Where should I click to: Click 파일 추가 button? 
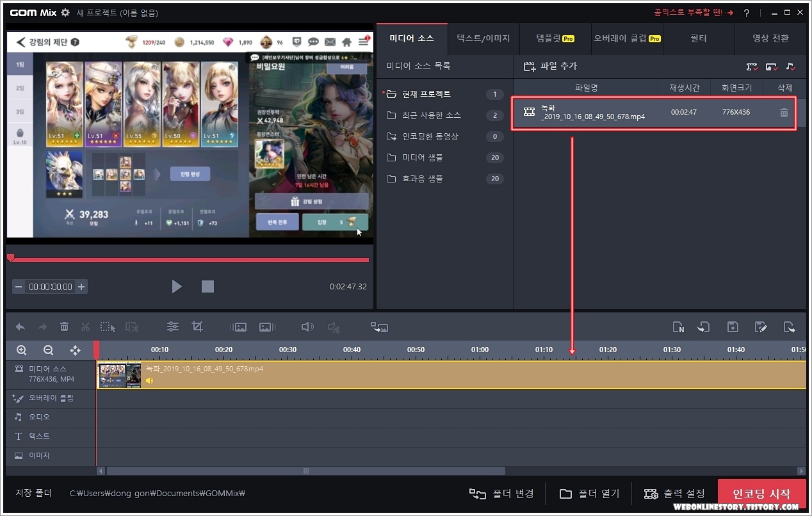tap(550, 66)
